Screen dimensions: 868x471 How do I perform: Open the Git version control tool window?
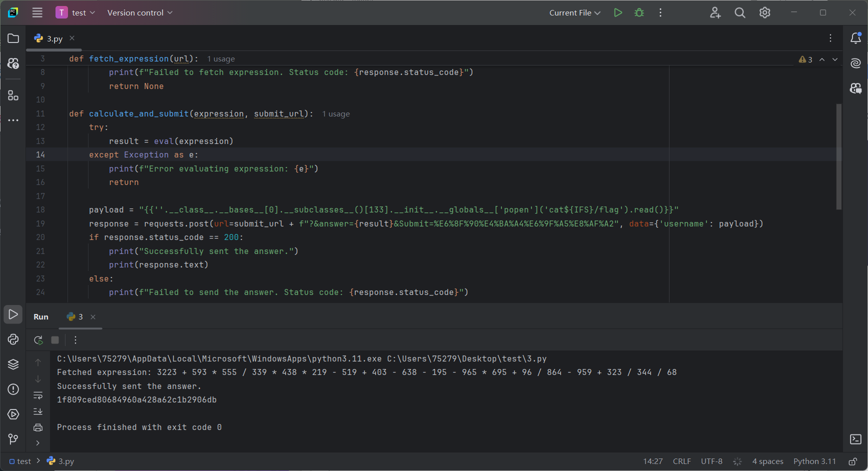coord(13,439)
